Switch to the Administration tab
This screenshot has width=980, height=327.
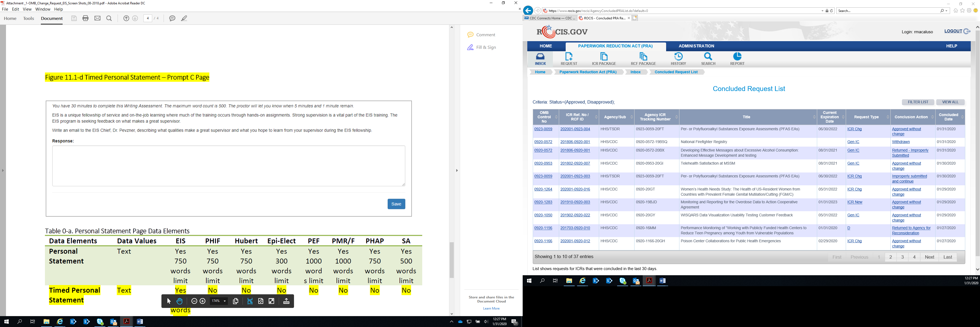click(696, 46)
